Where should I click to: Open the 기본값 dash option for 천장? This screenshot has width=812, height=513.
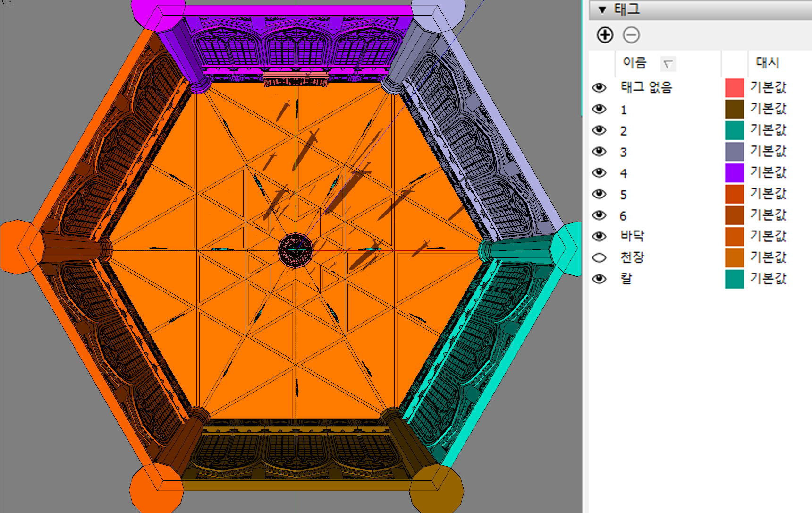click(x=768, y=258)
